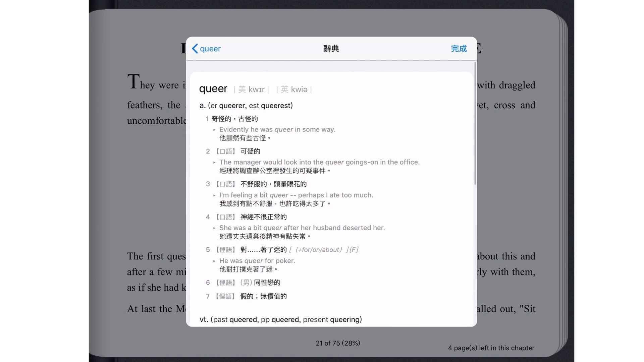Click the large drop cap T in the text
644x362 pixels.
pos(133,82)
